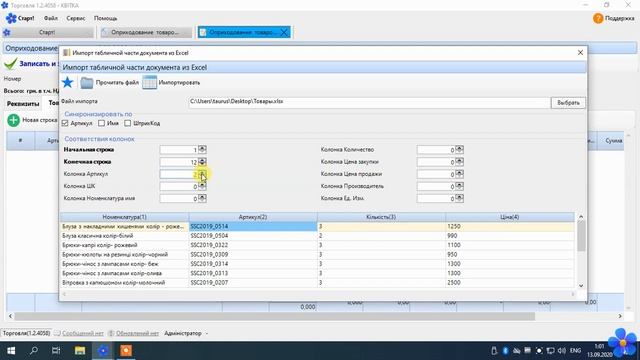The height and width of the screenshot is (360, 640).
Task: Switch to the first Оприходование товаро tab
Action: click(x=145, y=32)
